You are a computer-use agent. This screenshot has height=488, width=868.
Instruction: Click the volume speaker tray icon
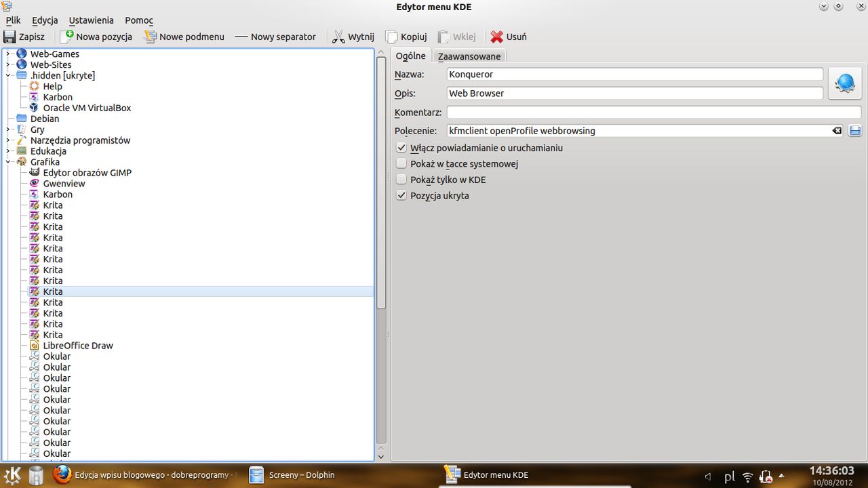(708, 476)
